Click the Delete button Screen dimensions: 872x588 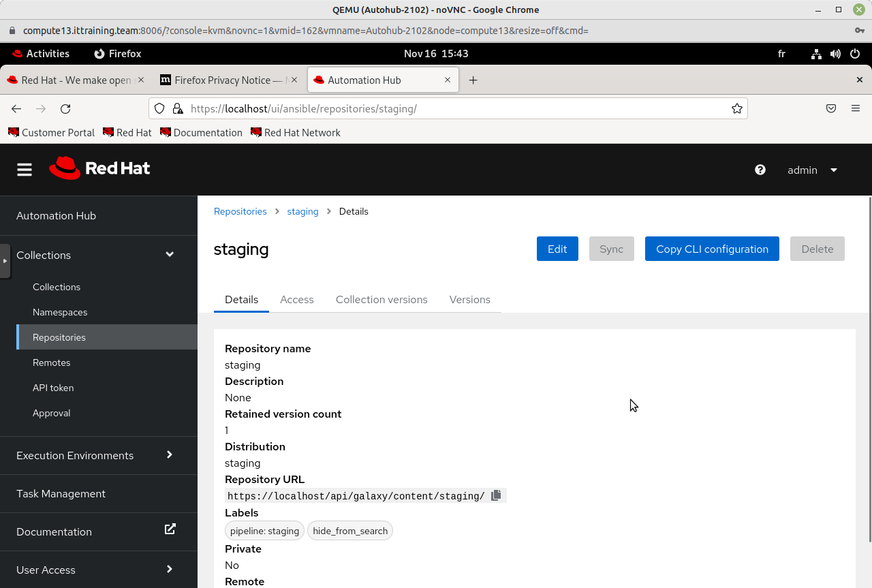(817, 249)
